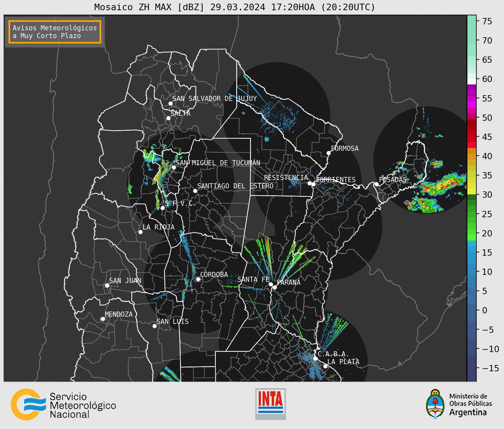Image resolution: width=504 pixels, height=429 pixels.
Task: Click the SAN SALVADOR DE JUJUY label
Action: click(x=215, y=99)
